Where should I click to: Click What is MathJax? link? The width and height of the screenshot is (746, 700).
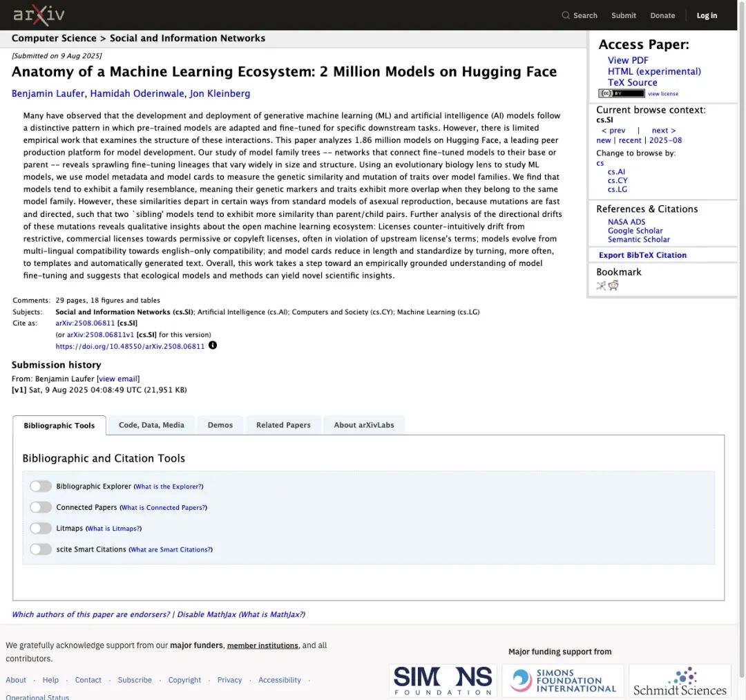(x=273, y=614)
